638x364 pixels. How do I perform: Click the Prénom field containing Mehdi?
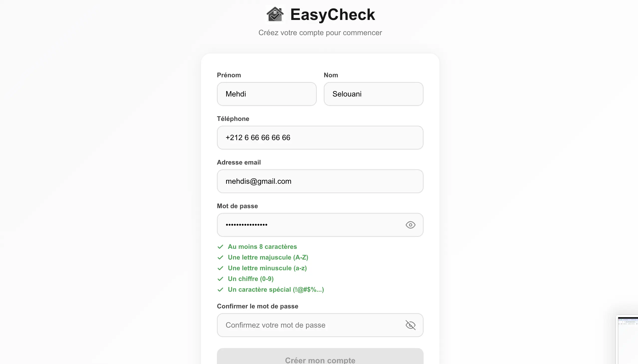(267, 94)
